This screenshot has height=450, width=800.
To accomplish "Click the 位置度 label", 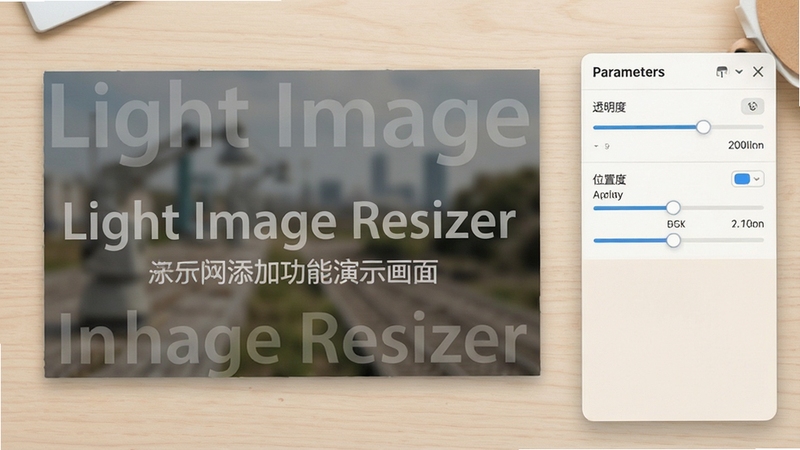I will click(609, 180).
